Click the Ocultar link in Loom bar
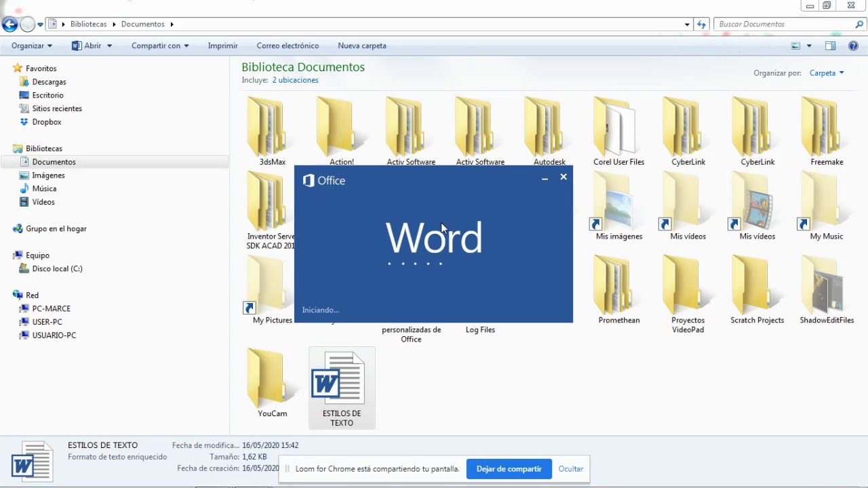The image size is (868, 488). click(x=571, y=469)
